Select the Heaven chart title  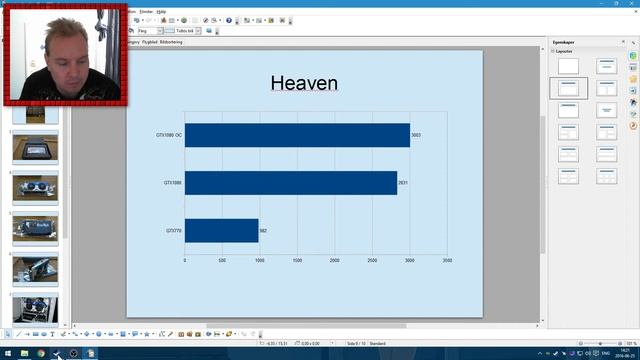[304, 83]
